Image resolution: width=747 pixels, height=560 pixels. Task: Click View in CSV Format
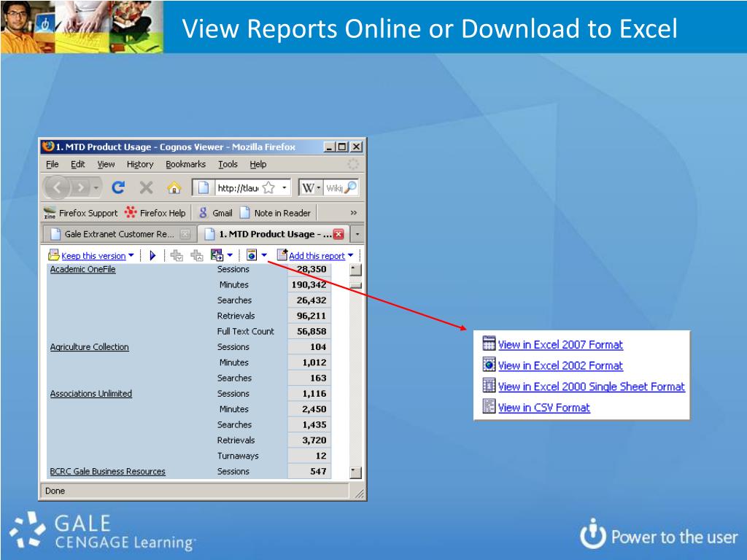544,407
